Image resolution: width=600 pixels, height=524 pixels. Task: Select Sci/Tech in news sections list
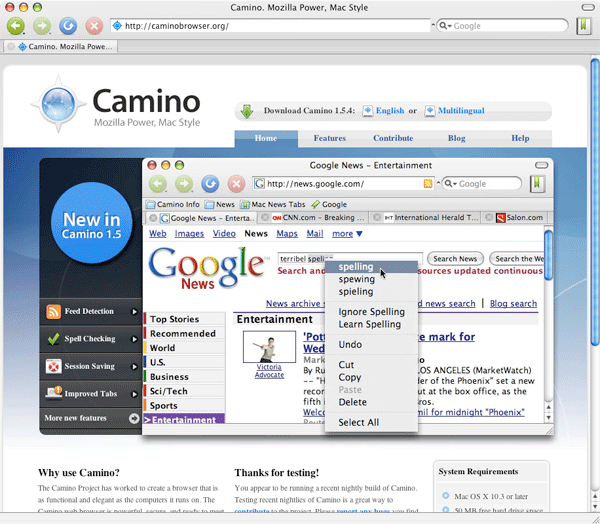coord(184,391)
